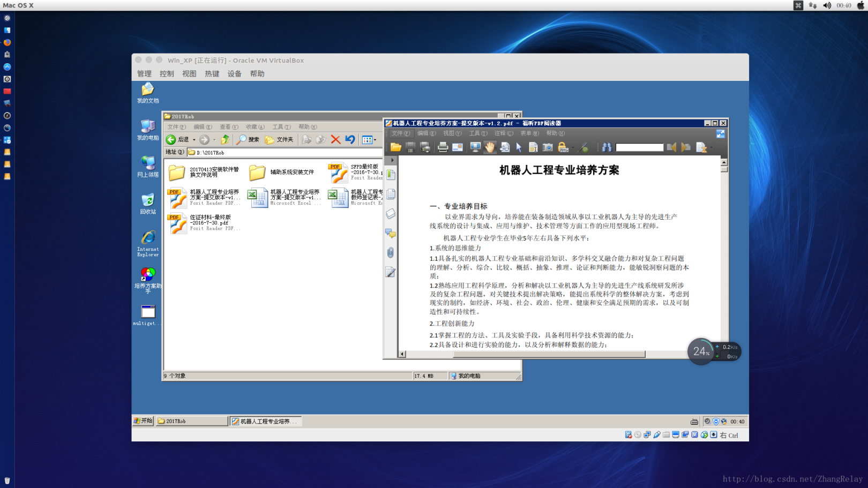Open dropdown arrow beside Foxit RMS padlock
Image resolution: width=868 pixels, height=488 pixels.
click(x=573, y=148)
